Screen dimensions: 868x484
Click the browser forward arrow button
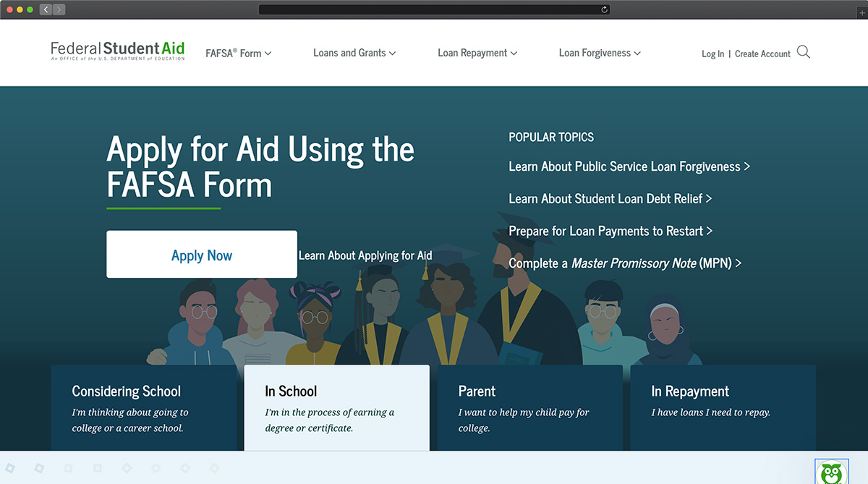click(59, 9)
